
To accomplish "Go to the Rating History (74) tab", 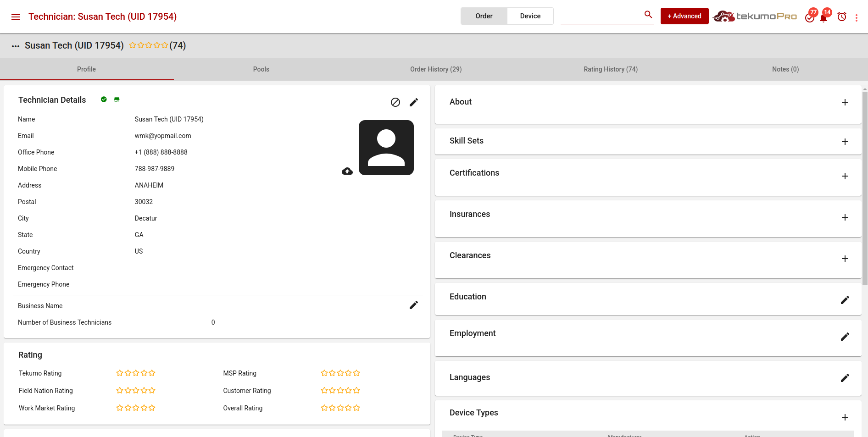I will [x=610, y=69].
